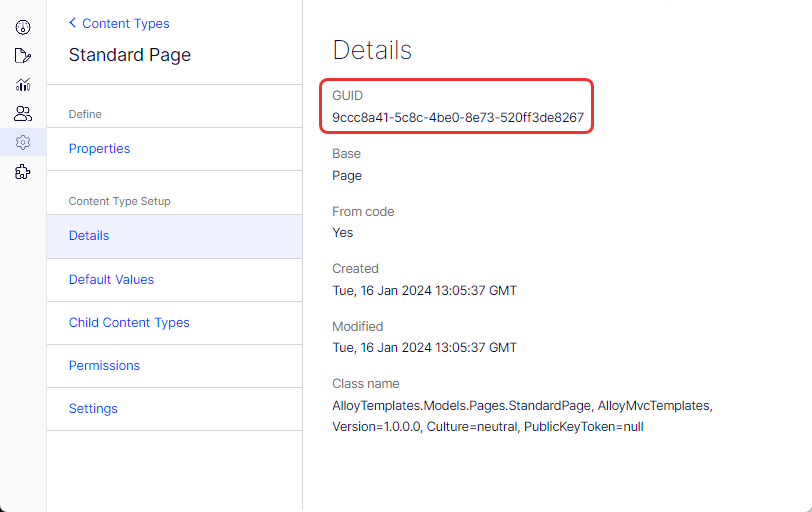Click the Created date value
Image resolution: width=812 pixels, height=512 pixels.
[x=424, y=290]
